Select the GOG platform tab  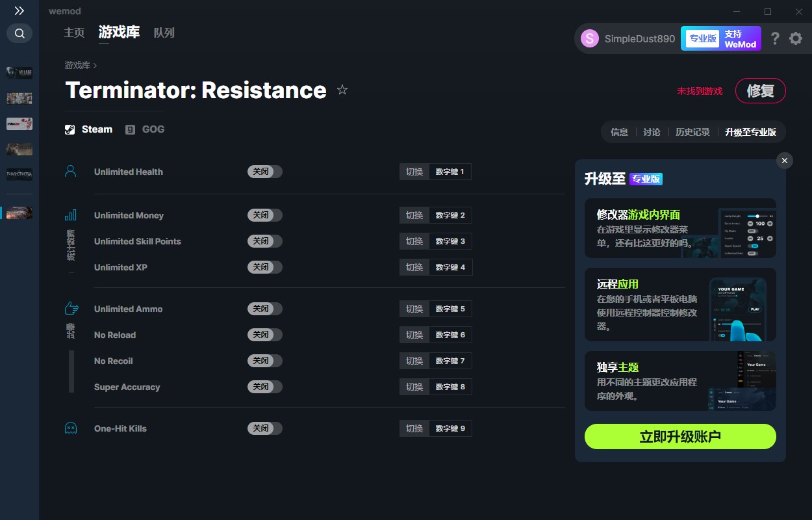point(146,129)
